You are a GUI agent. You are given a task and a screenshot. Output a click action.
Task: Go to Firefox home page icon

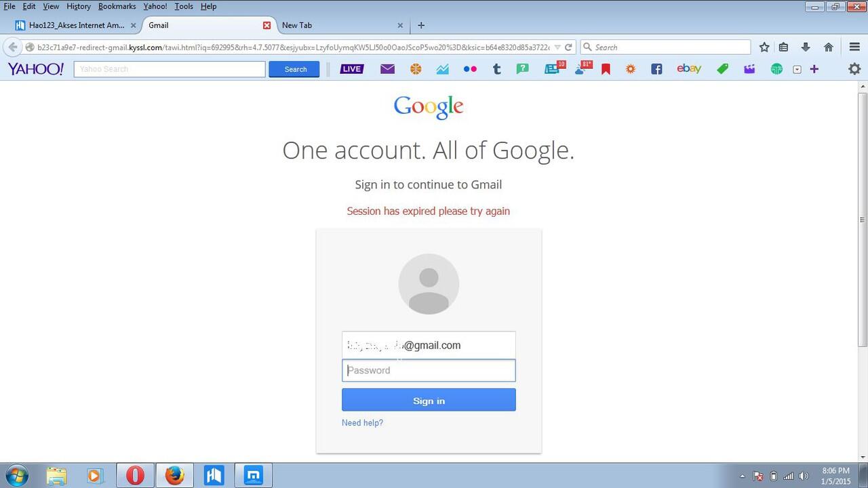click(x=828, y=47)
